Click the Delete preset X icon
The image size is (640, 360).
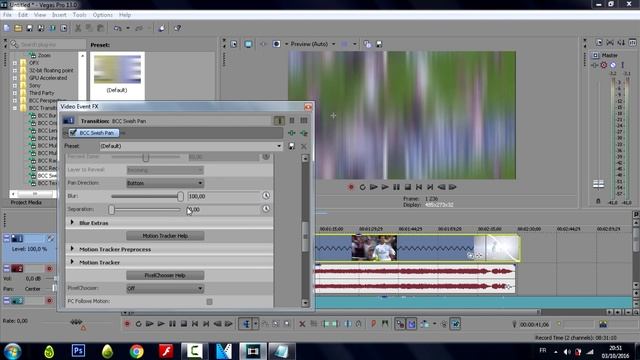304,146
